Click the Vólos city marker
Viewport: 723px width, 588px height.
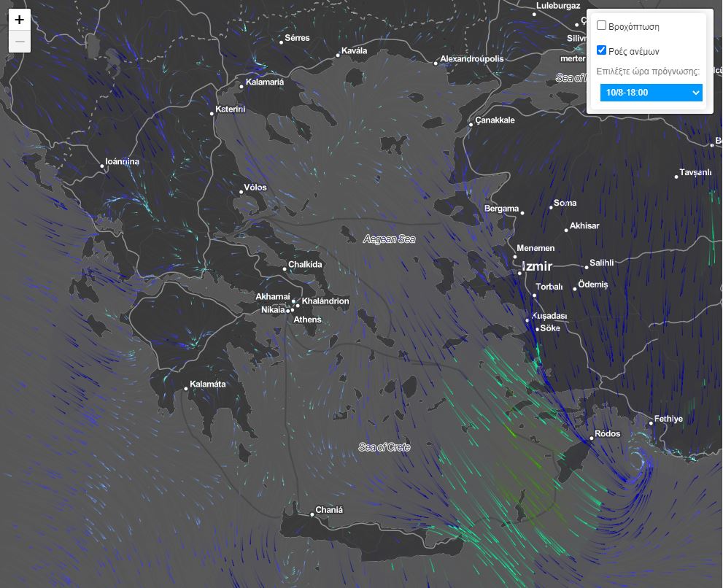(241, 192)
